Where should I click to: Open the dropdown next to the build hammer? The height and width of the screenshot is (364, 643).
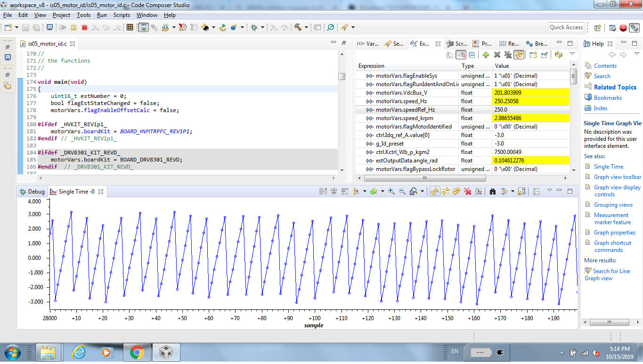tap(306, 27)
